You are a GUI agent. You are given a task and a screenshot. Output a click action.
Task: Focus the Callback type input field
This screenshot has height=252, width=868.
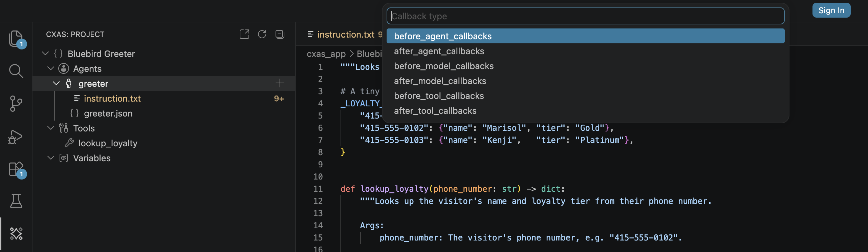pyautogui.click(x=585, y=16)
